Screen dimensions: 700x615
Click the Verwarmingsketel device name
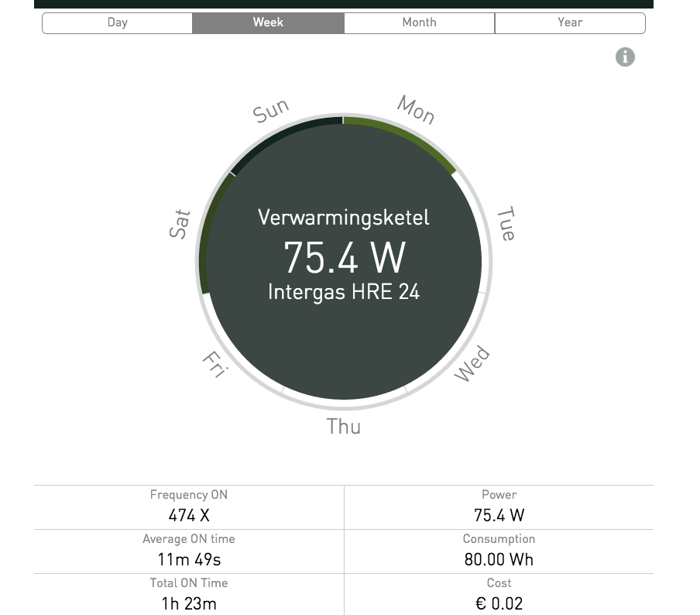344,218
